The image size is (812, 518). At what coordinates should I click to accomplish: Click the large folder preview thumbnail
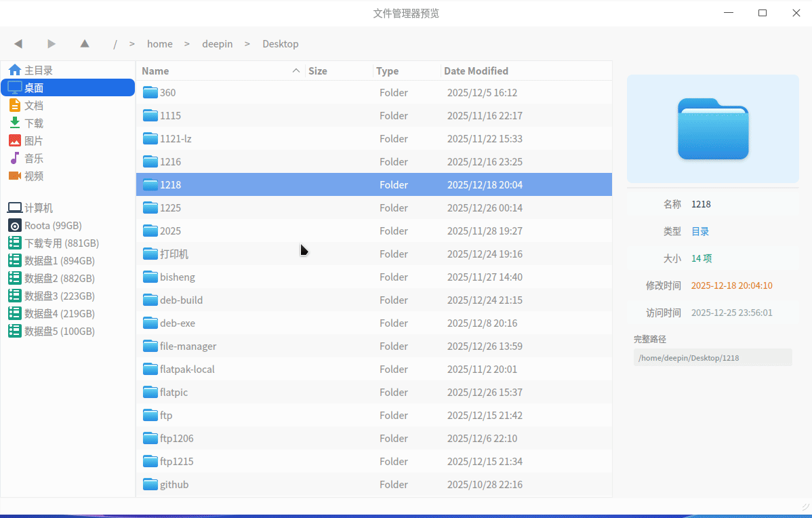(x=713, y=129)
